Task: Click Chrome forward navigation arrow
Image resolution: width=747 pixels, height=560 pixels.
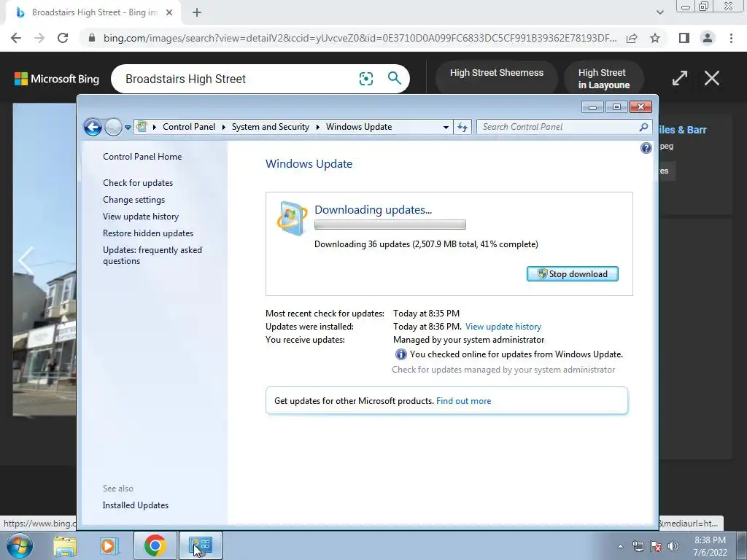Action: pos(39,38)
